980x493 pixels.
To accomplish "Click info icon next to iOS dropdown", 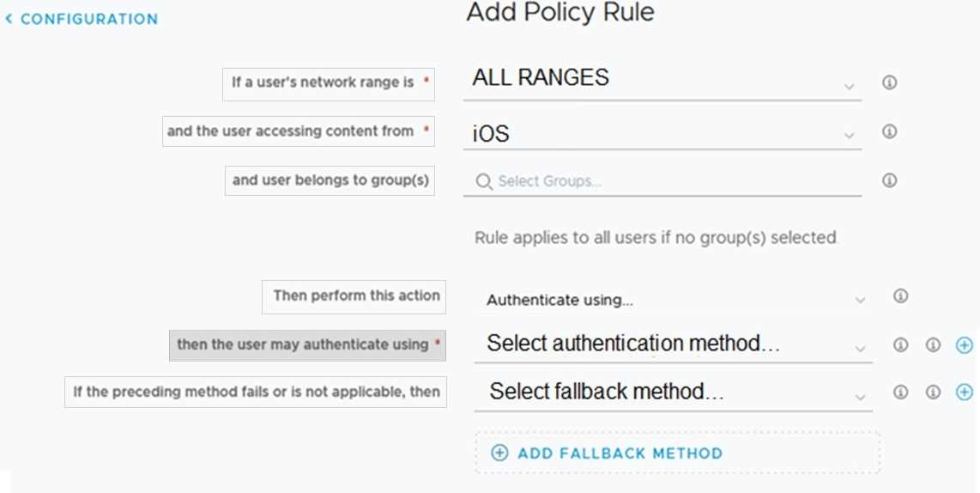I will (x=889, y=132).
